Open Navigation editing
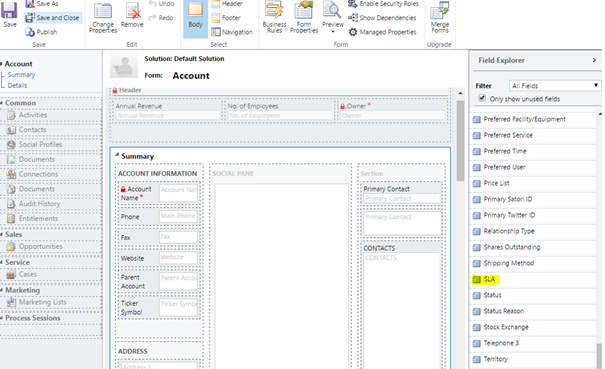Screen dimensions: 605x369 (x=232, y=32)
